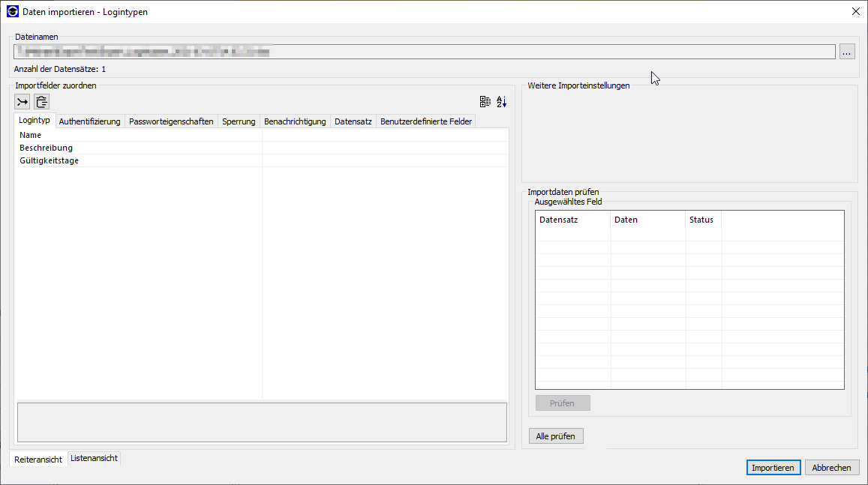
Task: Cancel the import with Abbrechen
Action: click(831, 468)
